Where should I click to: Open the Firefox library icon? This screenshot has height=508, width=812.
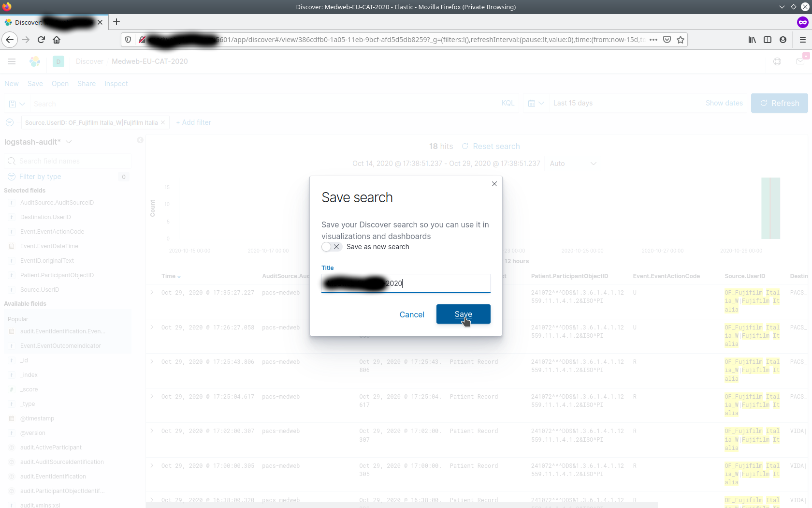(752, 40)
